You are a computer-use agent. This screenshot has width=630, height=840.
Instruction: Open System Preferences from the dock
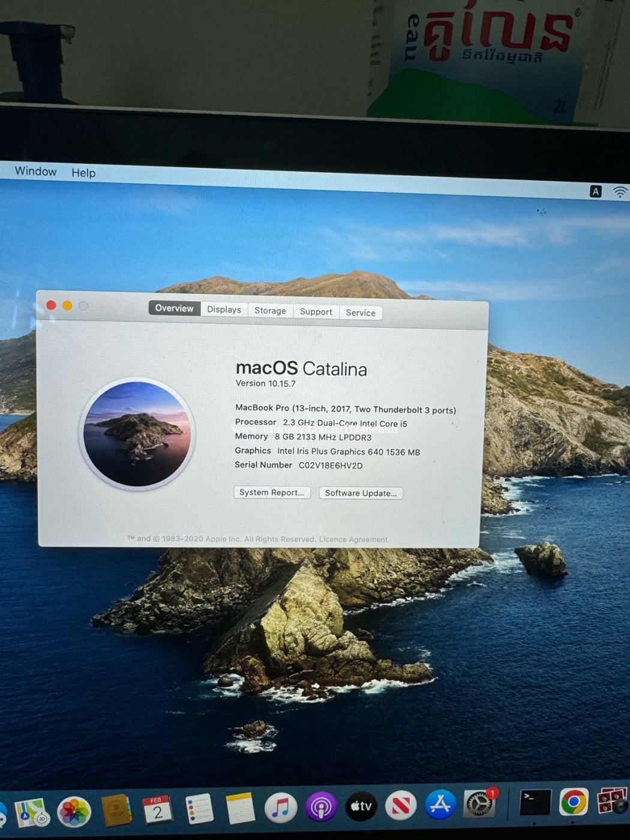pyautogui.click(x=479, y=804)
